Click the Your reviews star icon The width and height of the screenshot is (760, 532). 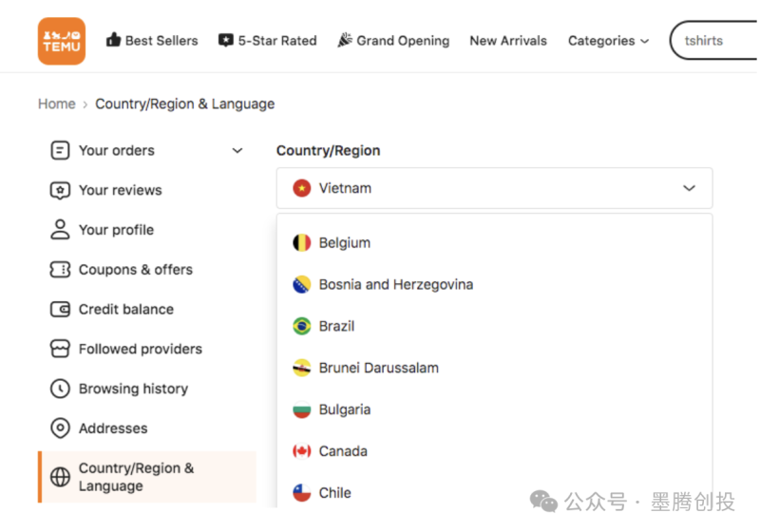[60, 190]
